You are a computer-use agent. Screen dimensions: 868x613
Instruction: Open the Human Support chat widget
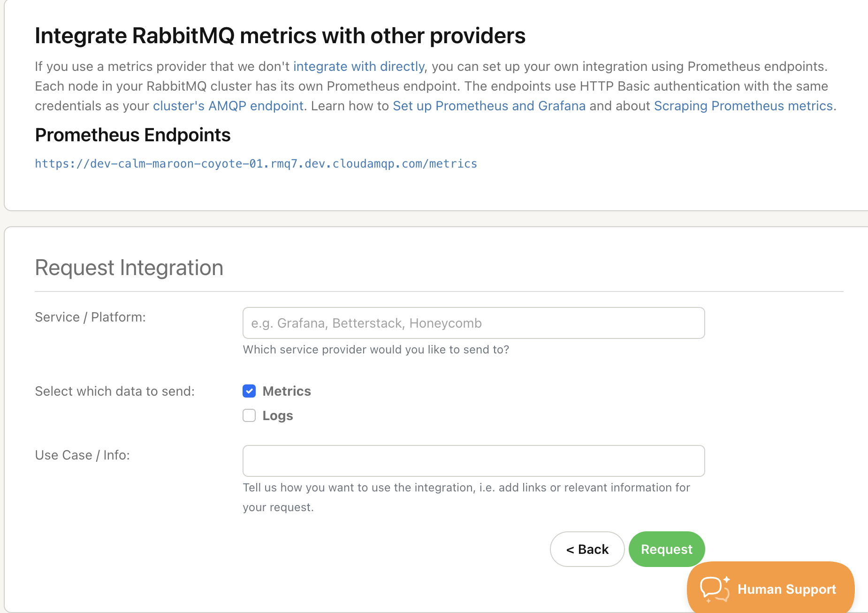pyautogui.click(x=786, y=589)
